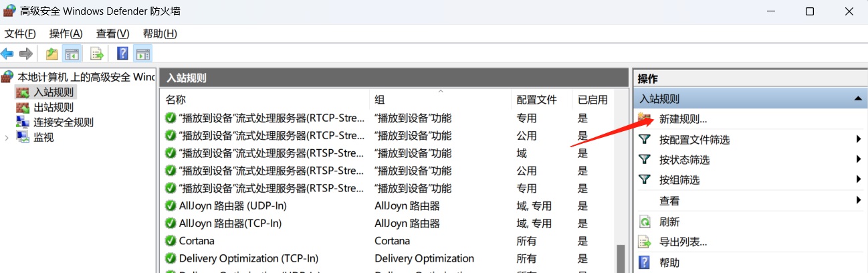
Task: Click the funnel icon beside 按组筛选
Action: point(645,179)
